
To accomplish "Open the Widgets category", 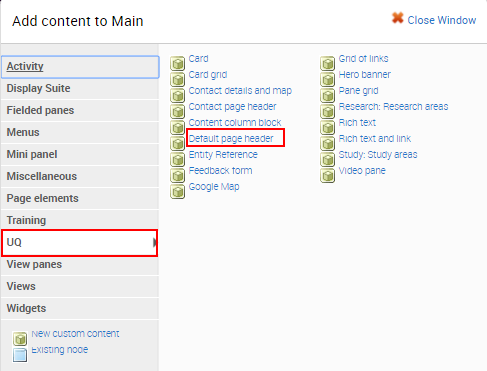I will [80, 308].
